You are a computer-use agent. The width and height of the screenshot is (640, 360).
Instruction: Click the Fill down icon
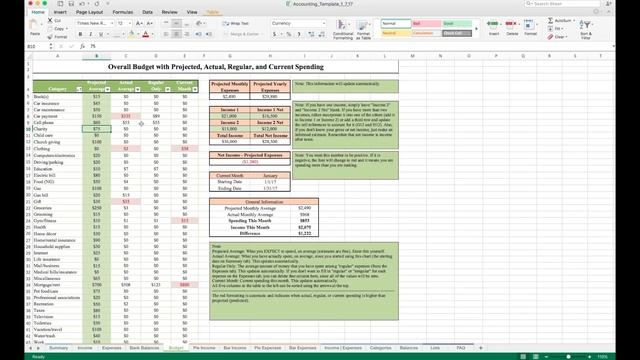[x=550, y=29]
